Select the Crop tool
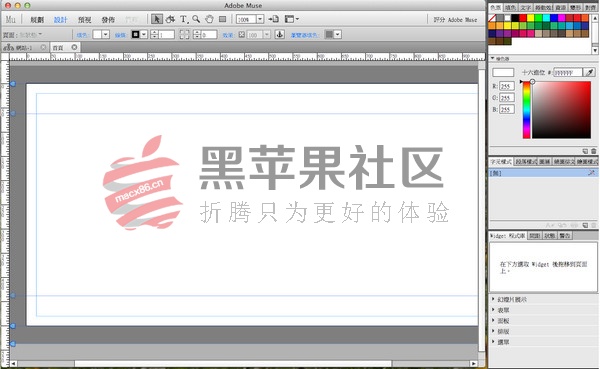The width and height of the screenshot is (600, 369). pos(170,19)
